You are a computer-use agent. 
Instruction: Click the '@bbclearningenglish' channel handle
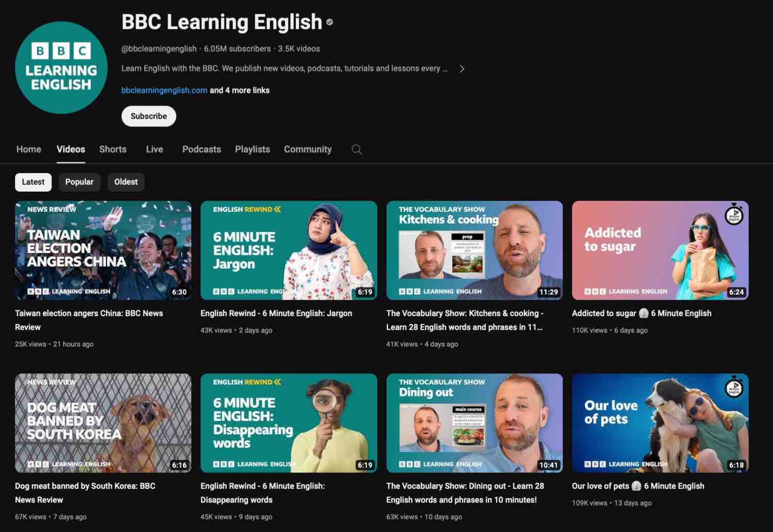point(159,48)
